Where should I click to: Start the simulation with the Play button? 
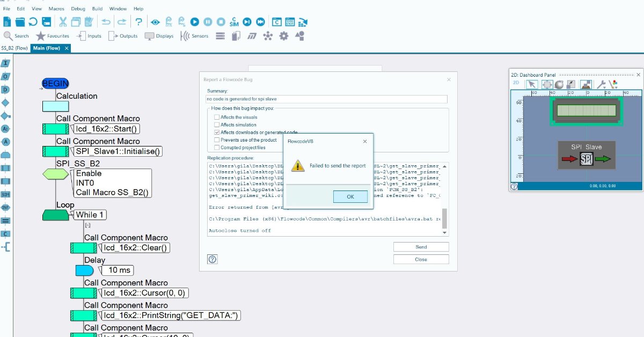click(195, 22)
